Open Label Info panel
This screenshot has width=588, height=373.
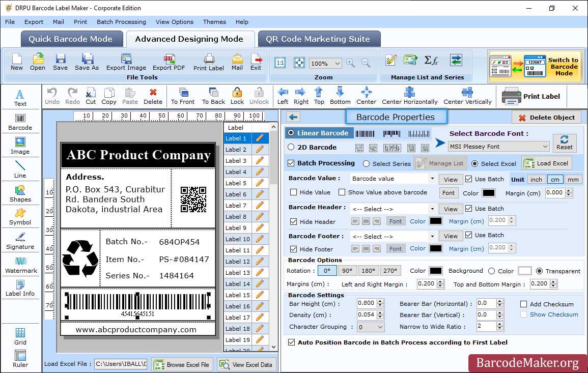[20, 288]
